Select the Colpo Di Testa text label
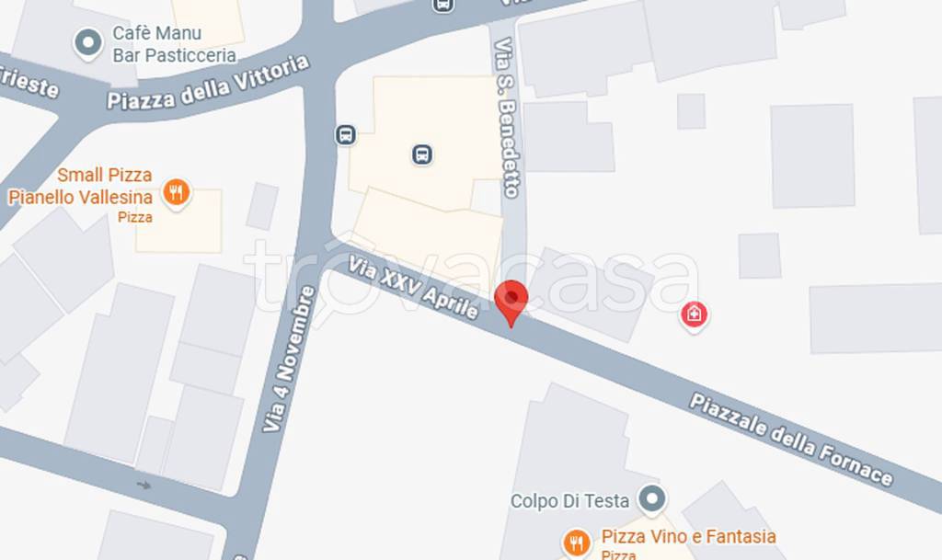The image size is (942, 560). pos(569,500)
